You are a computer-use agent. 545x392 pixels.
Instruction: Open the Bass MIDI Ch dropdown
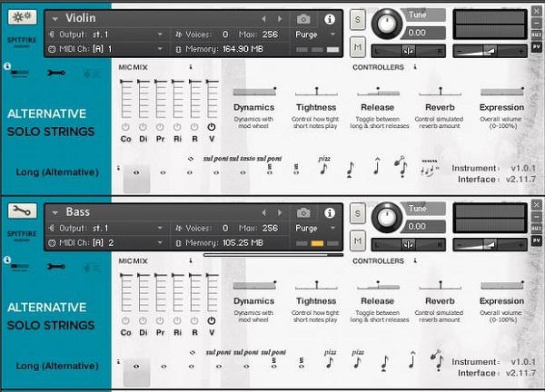(x=106, y=242)
